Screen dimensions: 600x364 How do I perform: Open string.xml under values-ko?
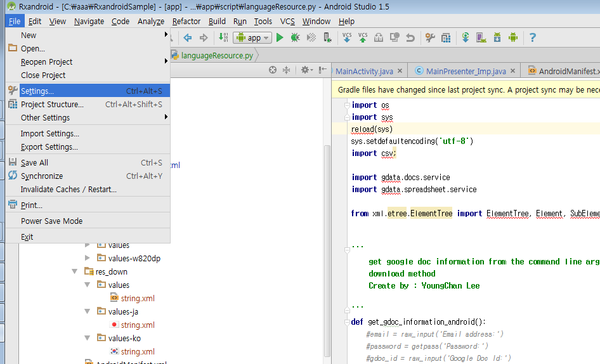click(138, 352)
